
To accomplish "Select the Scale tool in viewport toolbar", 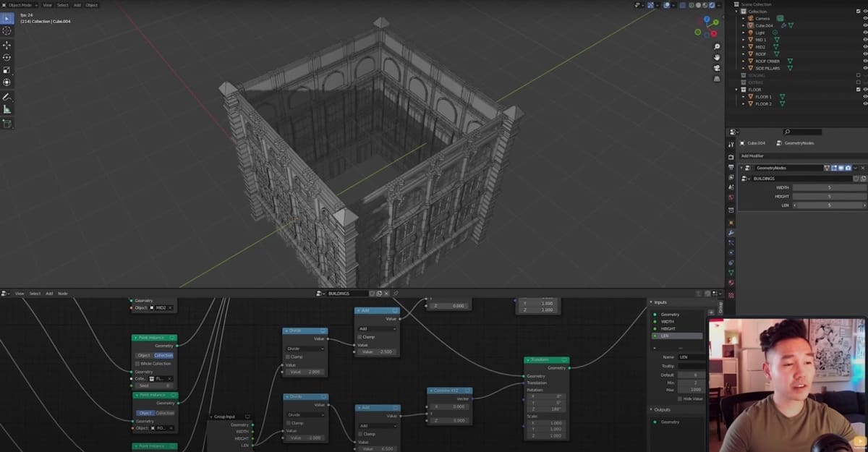I will (7, 70).
